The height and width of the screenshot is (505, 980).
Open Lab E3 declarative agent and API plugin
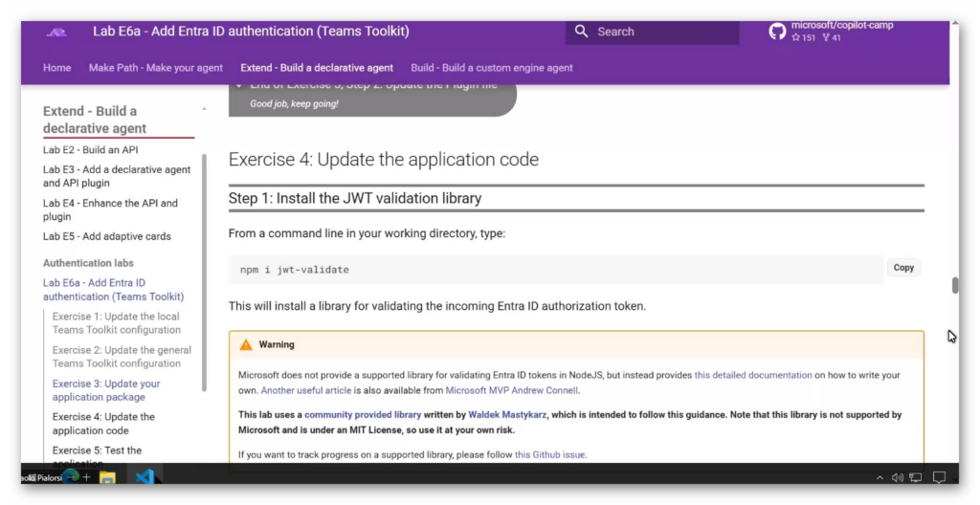click(x=117, y=176)
